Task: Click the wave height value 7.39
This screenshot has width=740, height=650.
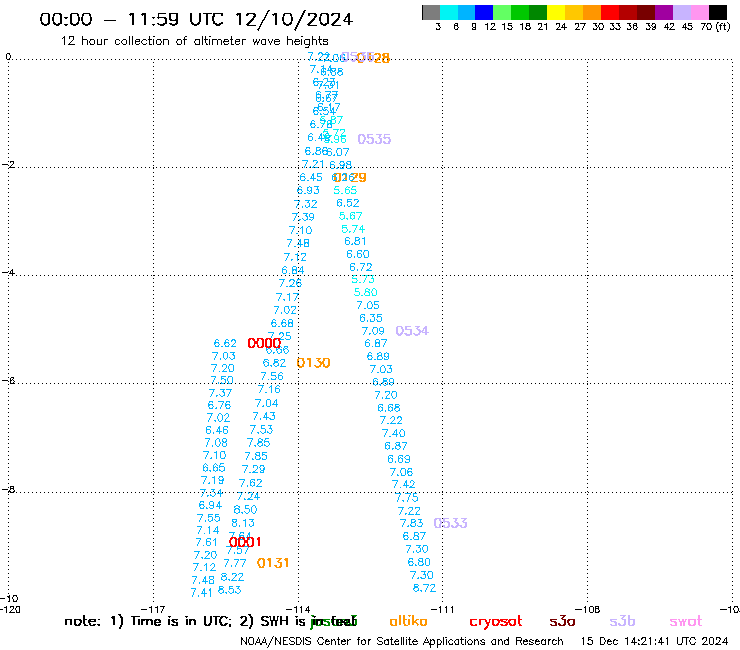Action: pos(303,217)
